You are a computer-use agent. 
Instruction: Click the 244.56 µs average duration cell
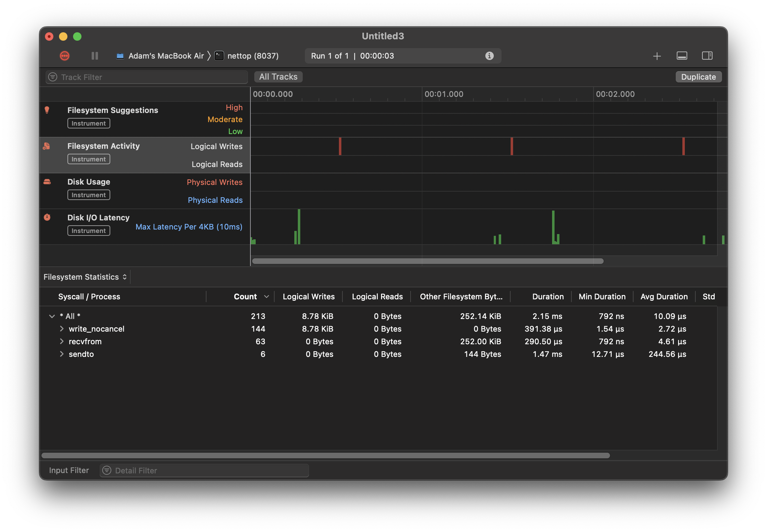point(667,354)
